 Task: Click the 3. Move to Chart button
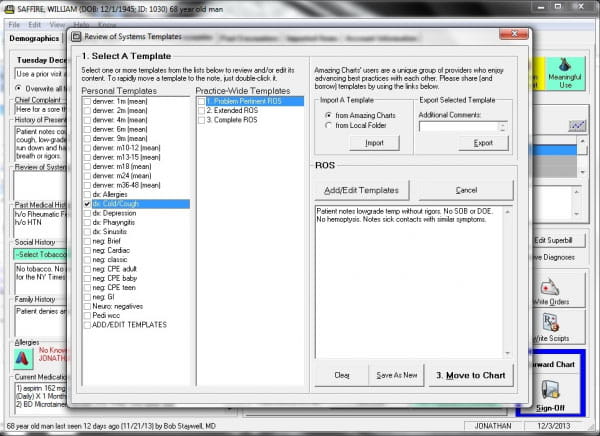[471, 376]
